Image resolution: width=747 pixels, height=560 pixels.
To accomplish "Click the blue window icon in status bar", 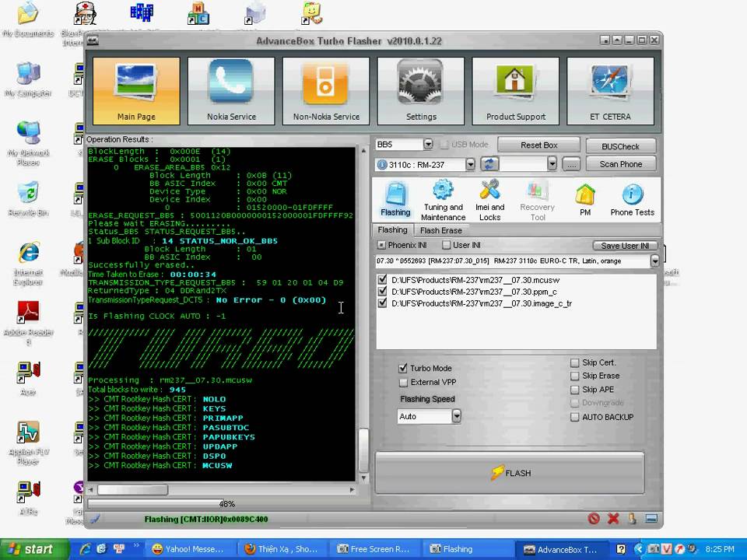I will 651,519.
